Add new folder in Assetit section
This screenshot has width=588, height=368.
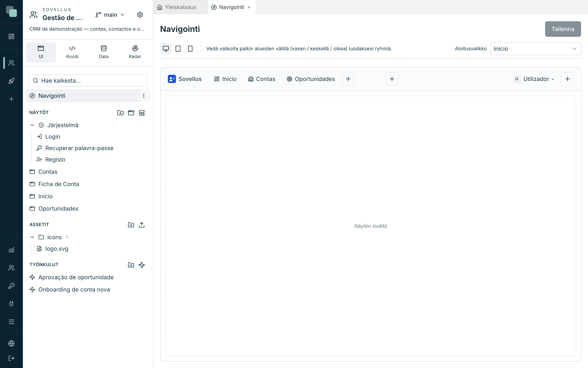pos(131,225)
